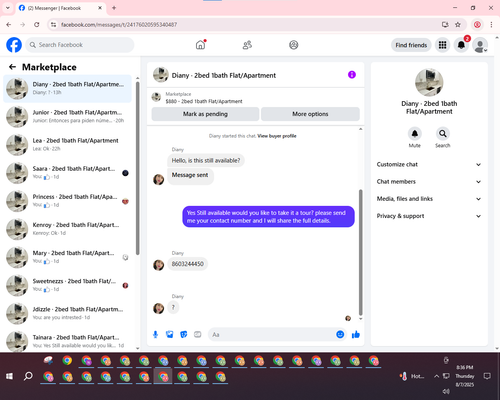The image size is (500, 400).
Task: Close the Messenger browser tab
Action: pyautogui.click(x=100, y=8)
